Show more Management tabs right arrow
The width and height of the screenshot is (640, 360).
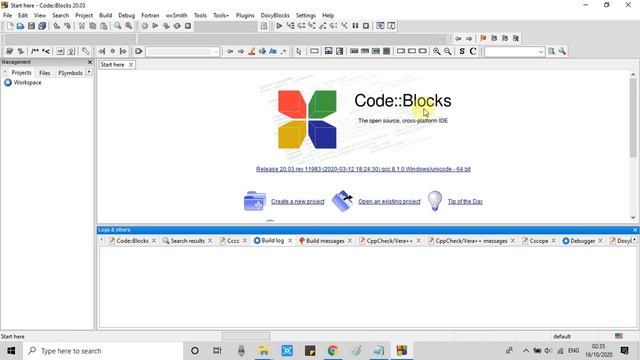coord(89,73)
